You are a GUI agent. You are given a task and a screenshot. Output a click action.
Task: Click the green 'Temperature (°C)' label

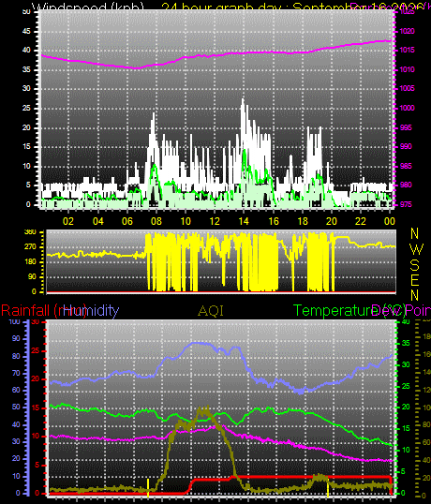[x=349, y=311]
